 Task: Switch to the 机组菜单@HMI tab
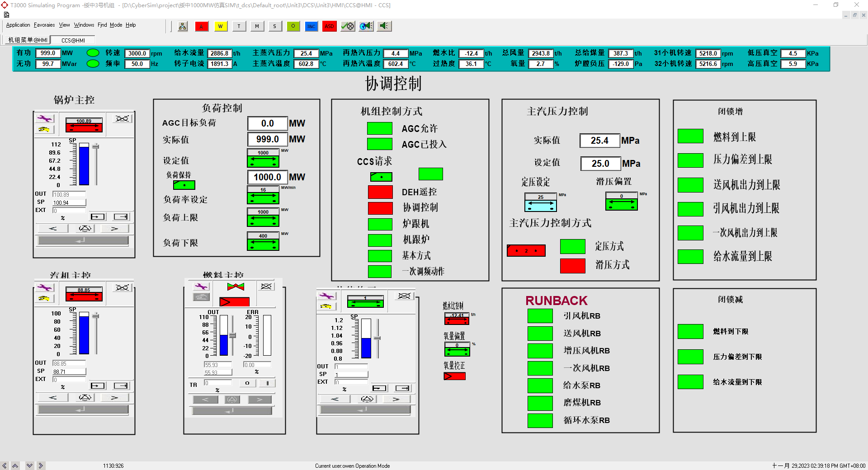click(27, 40)
